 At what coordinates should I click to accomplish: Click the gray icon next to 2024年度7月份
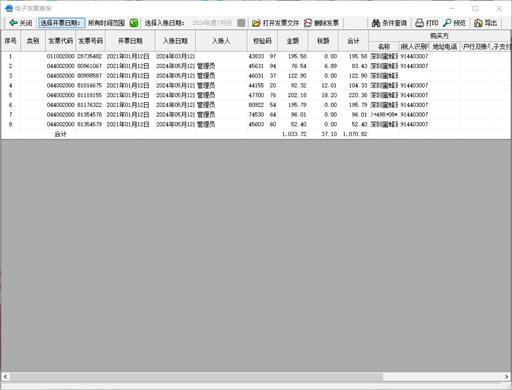click(x=241, y=23)
